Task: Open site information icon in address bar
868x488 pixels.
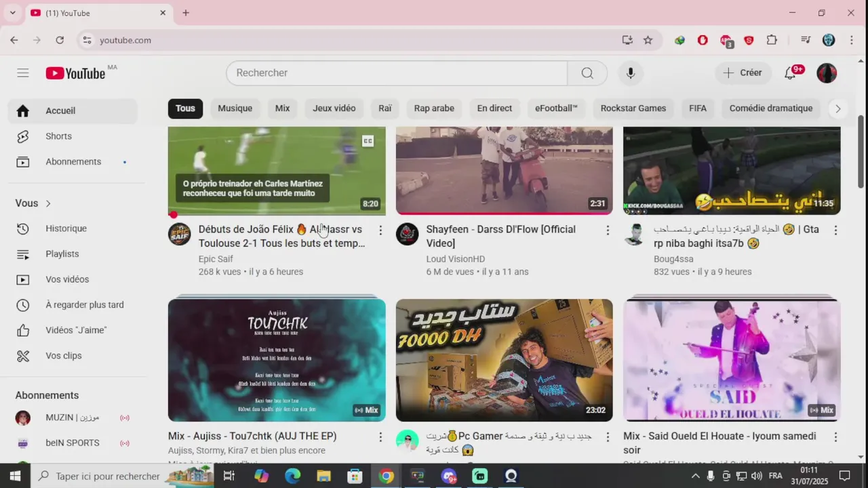Action: click(x=87, y=40)
